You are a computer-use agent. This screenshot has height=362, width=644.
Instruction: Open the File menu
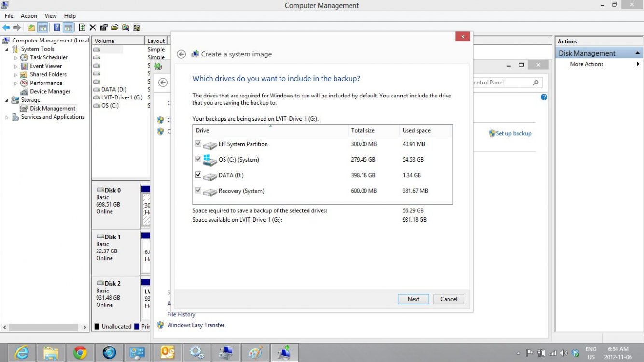(x=9, y=16)
